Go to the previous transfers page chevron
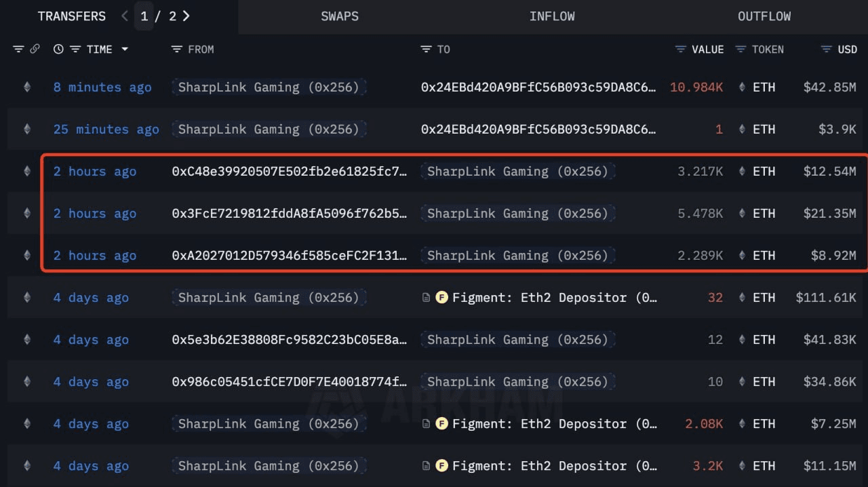Screen dimensions: 868x487 [125, 16]
